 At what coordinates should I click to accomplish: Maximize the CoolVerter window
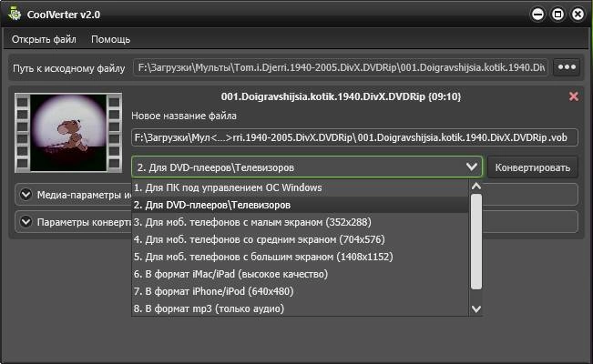(557, 15)
